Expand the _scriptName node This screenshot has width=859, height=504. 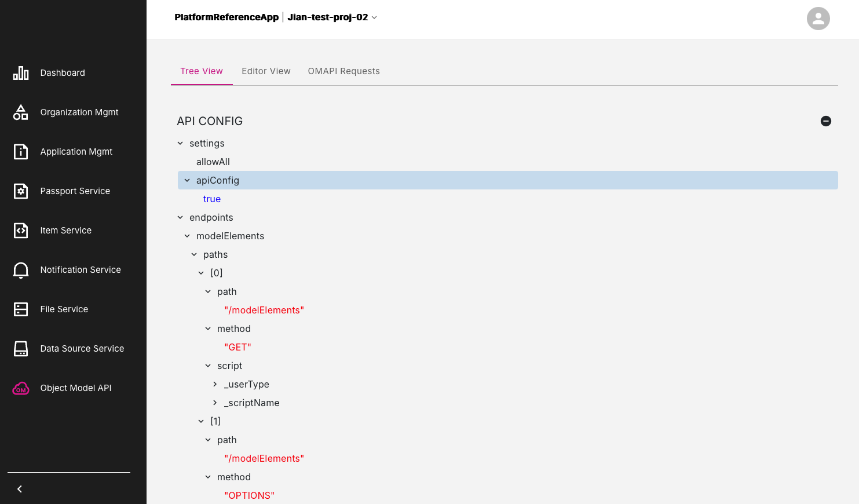click(215, 403)
